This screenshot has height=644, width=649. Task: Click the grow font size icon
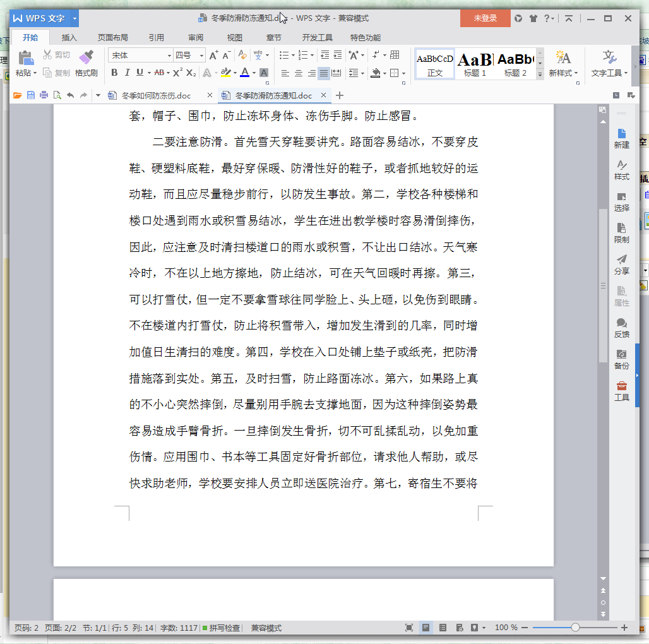tap(213, 55)
